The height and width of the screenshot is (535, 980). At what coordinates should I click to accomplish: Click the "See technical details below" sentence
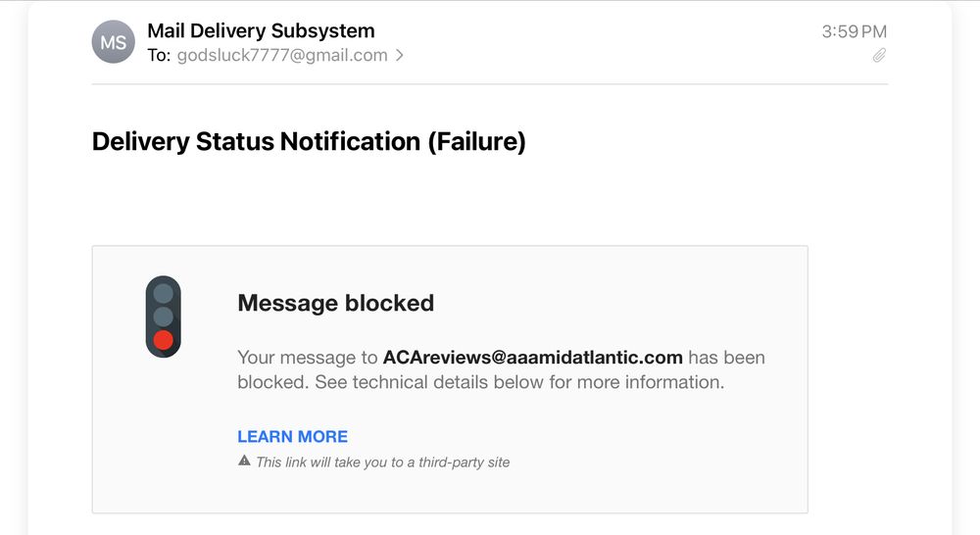click(x=519, y=382)
